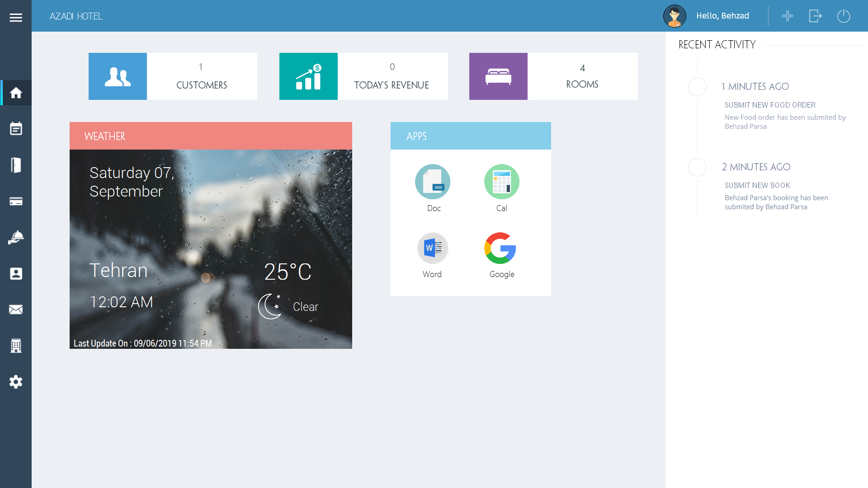
Task: Open the hotel building sidebar icon
Action: [x=16, y=346]
